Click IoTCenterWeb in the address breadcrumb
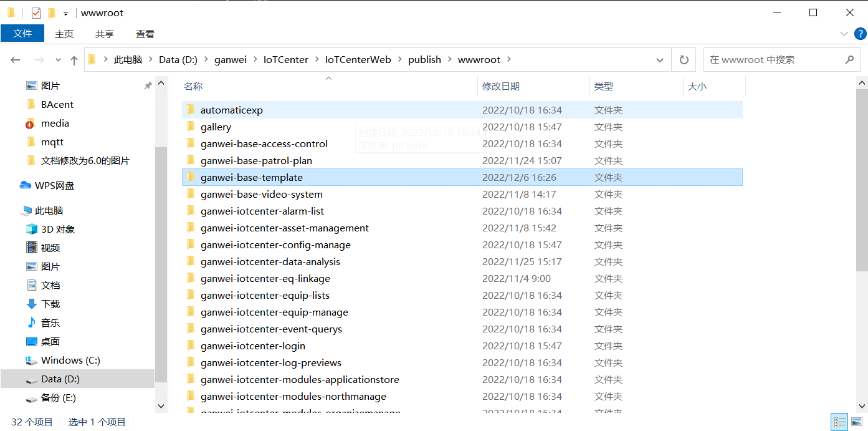The height and width of the screenshot is (431, 868). [x=358, y=60]
